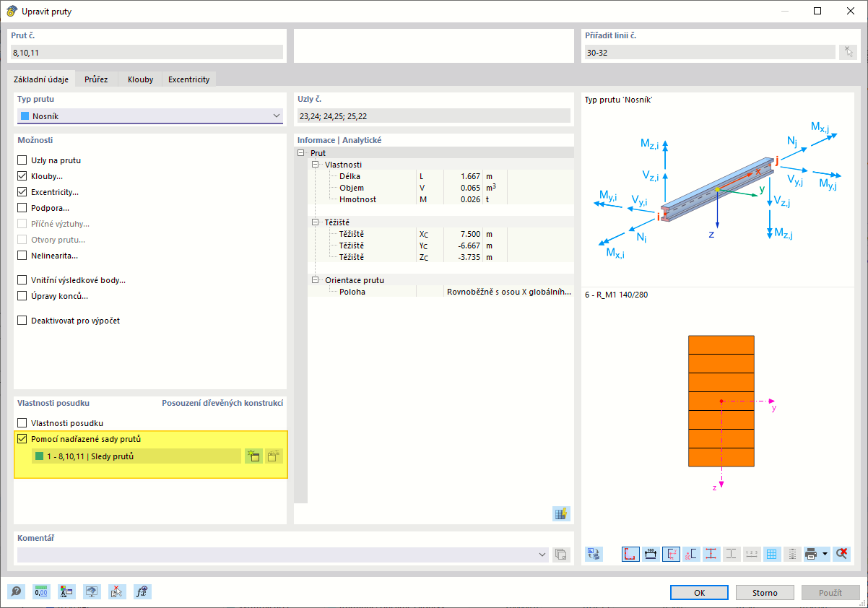
Task: Uncheck Klouby option
Action: [x=22, y=176]
